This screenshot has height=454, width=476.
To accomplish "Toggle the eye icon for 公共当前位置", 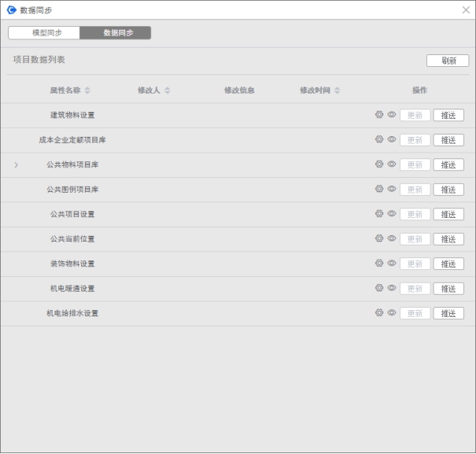I will (391, 238).
